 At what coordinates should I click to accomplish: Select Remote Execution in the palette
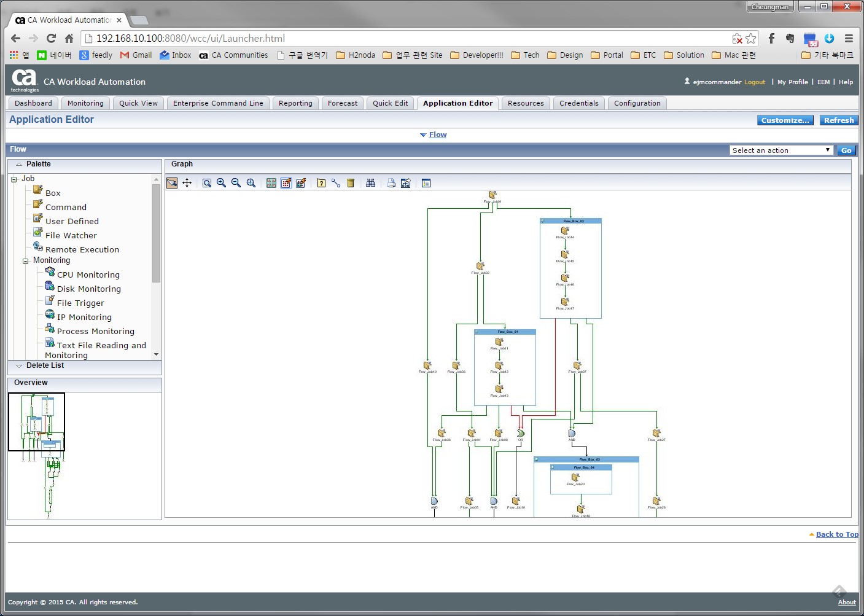82,249
